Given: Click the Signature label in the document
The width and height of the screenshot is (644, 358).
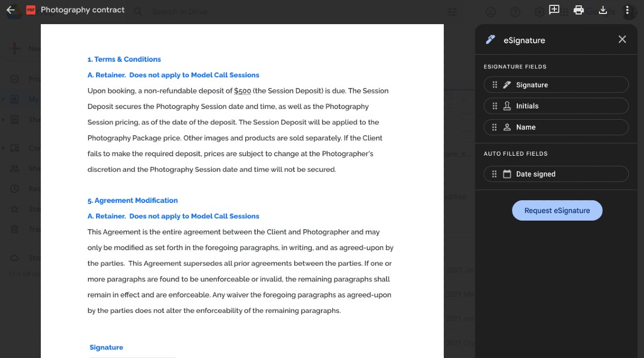Looking at the screenshot, I should [106, 347].
